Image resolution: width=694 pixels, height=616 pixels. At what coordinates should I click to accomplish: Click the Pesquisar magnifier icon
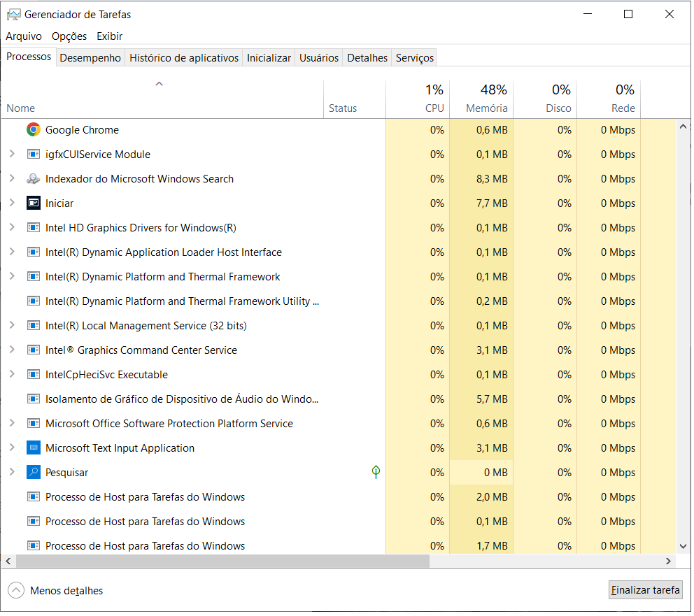tap(33, 472)
